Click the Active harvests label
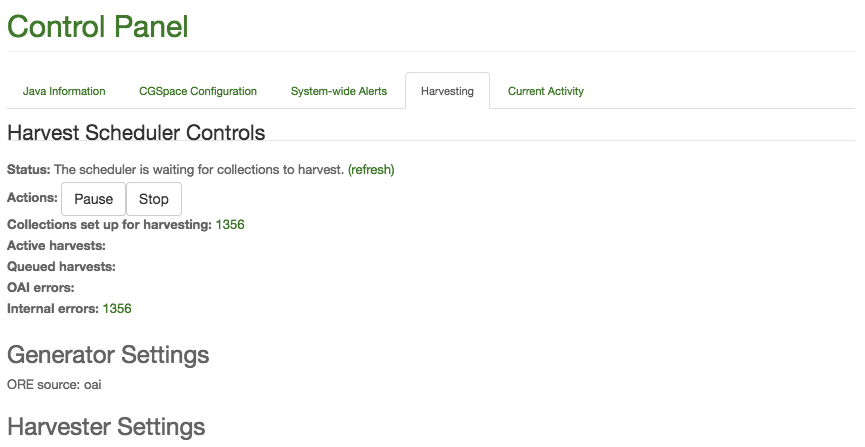865x447 pixels. 56,246
